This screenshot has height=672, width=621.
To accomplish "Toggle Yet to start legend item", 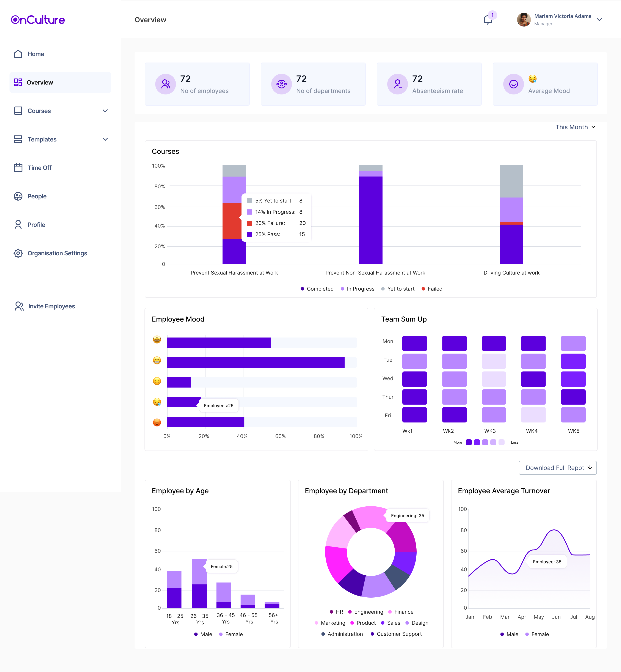I will [x=398, y=289].
